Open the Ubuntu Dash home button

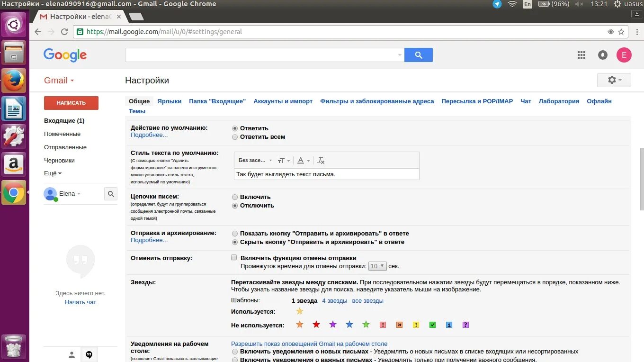[x=14, y=24]
